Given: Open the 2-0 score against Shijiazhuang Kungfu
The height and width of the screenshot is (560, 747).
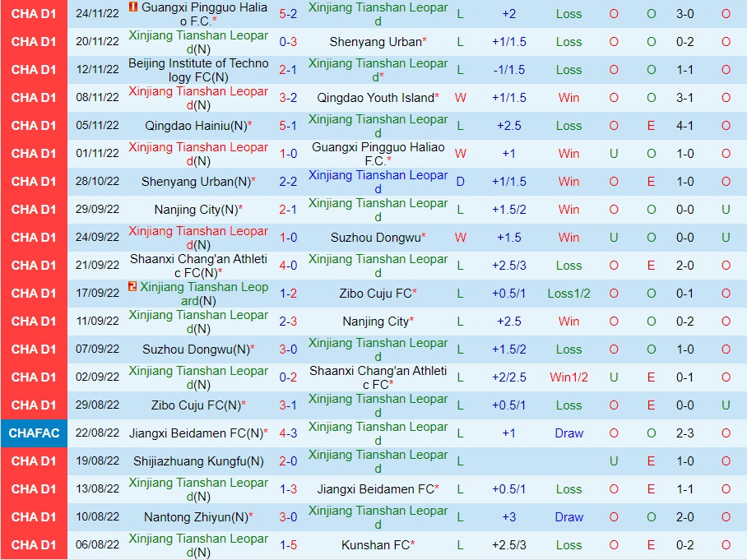Looking at the screenshot, I should pyautogui.click(x=288, y=461).
